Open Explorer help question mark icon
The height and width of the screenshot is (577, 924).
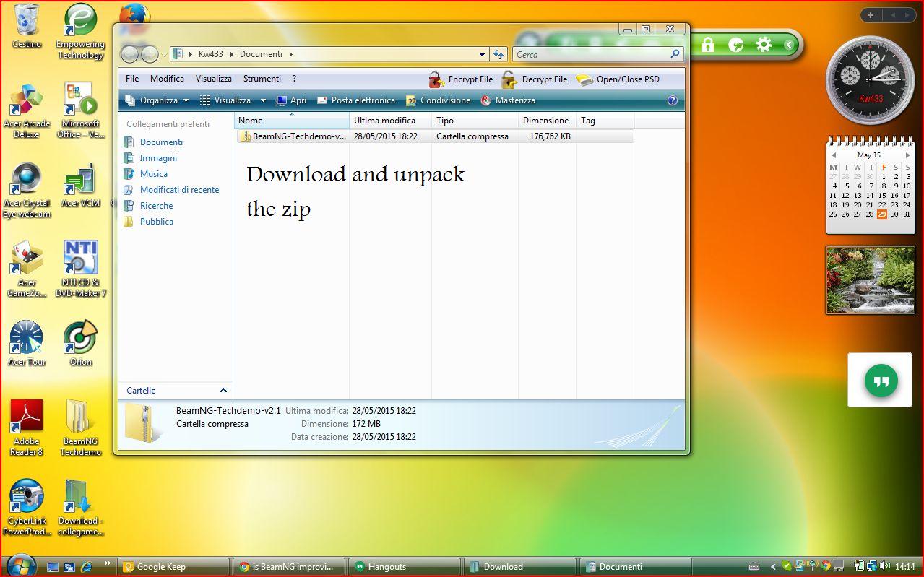click(x=673, y=101)
